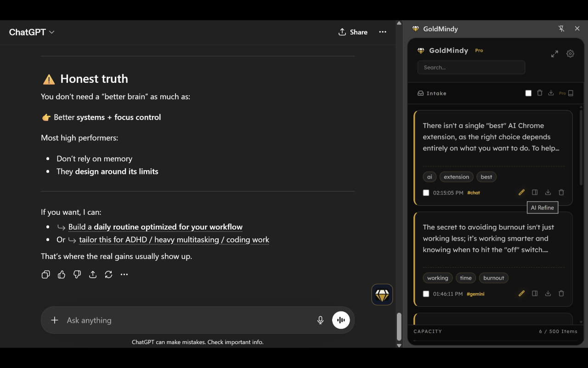Click the #gemini source tag
This screenshot has width=588, height=368.
pyautogui.click(x=475, y=294)
